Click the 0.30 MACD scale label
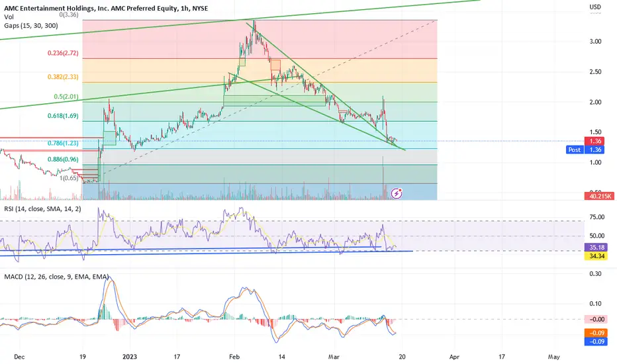This screenshot has width=617, height=364. pyautogui.click(x=595, y=273)
